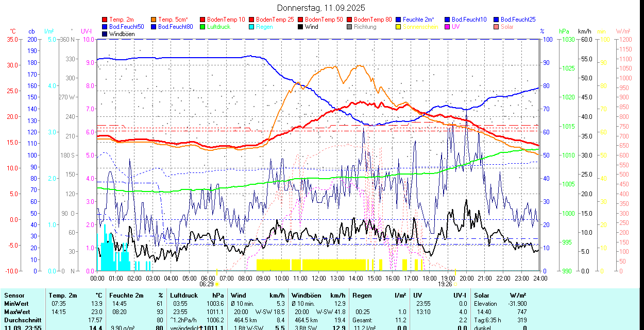Click the sunrise sun icon at 06:29
644x330 pixels.
(217, 284)
